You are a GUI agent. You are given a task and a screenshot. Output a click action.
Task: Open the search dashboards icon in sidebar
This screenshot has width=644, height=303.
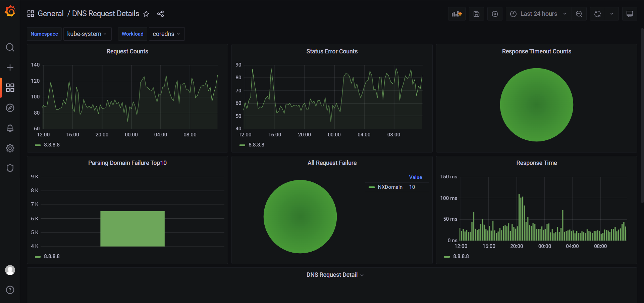(x=10, y=47)
